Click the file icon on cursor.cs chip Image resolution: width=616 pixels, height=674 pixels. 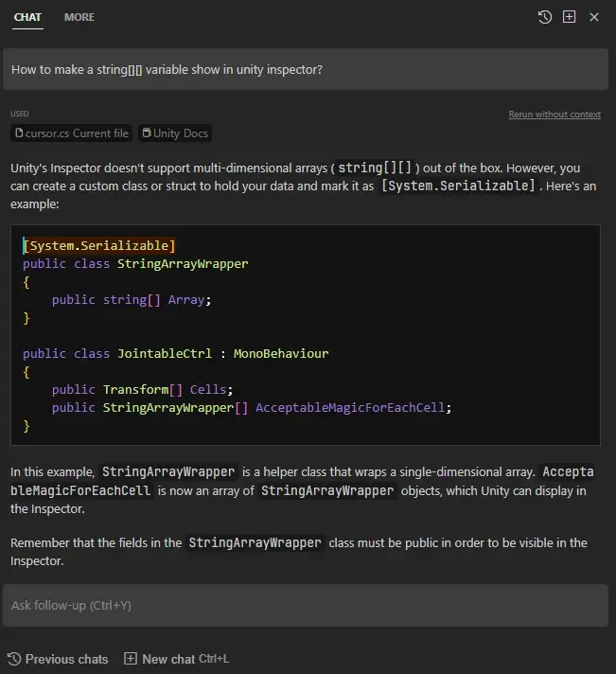(x=19, y=133)
